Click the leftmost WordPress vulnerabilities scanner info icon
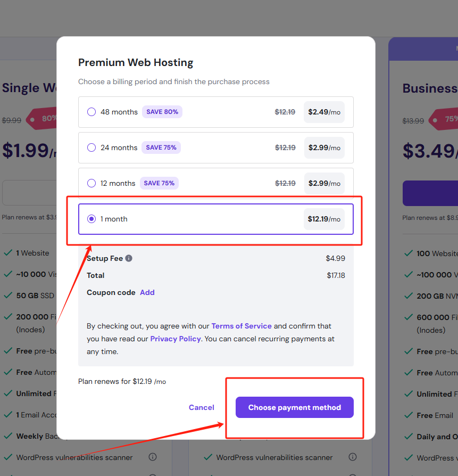This screenshot has width=458, height=476. point(153,457)
